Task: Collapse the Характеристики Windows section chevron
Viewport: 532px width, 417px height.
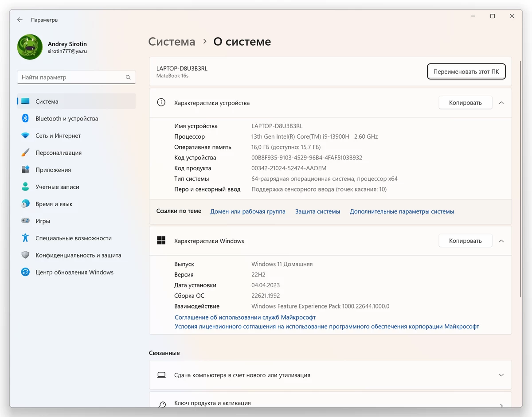Action: (x=501, y=241)
